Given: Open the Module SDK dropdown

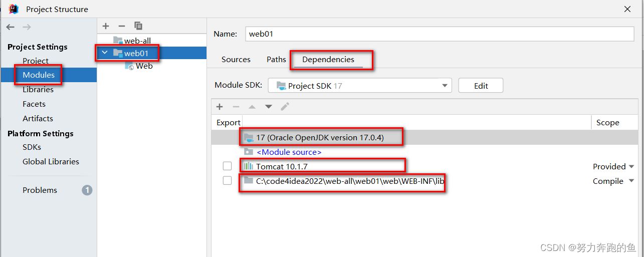Looking at the screenshot, I should (x=360, y=86).
